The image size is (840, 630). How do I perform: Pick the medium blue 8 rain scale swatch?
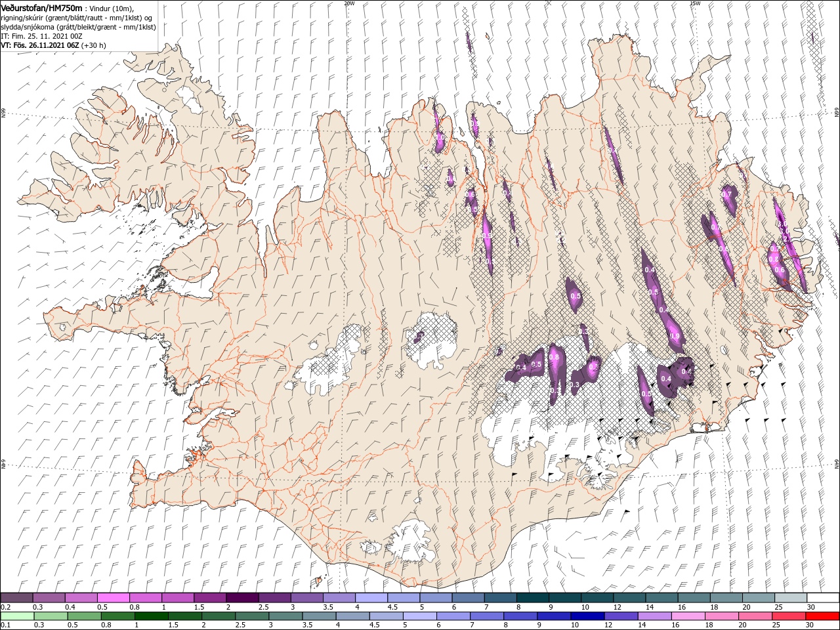521,616
